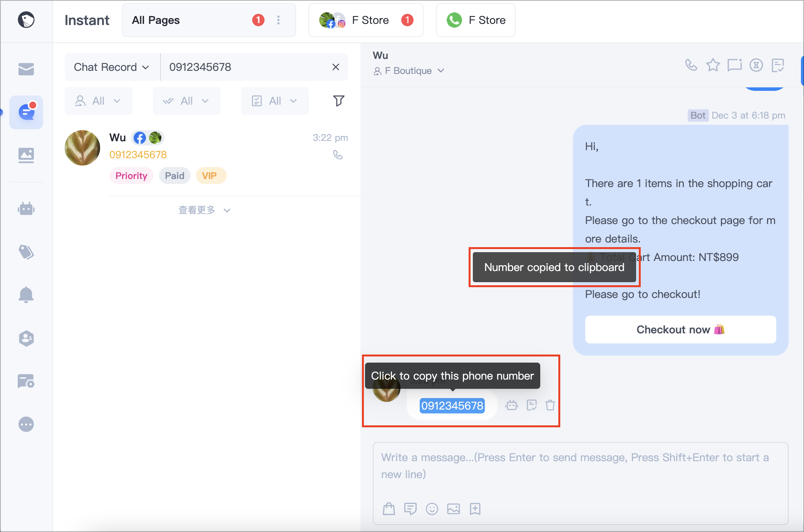The width and height of the screenshot is (804, 532).
Task: Open the message settings sidebar icon
Action: pos(26,381)
